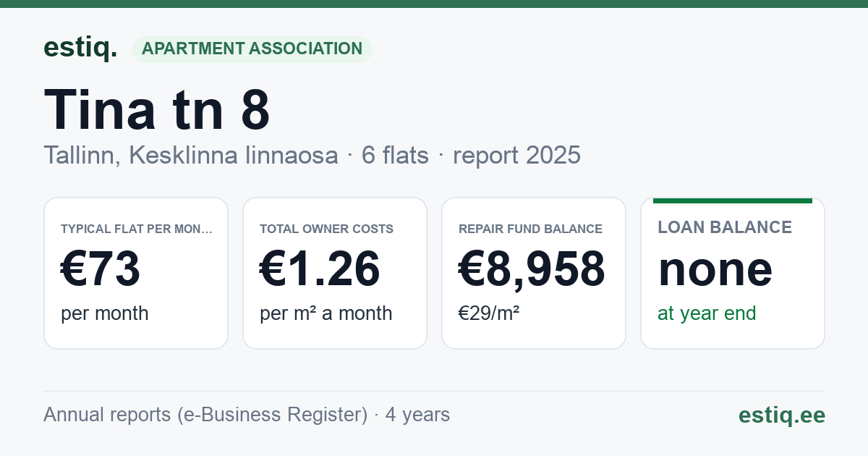Select the APARTMENT ASSOCIATION badge

[x=252, y=49]
